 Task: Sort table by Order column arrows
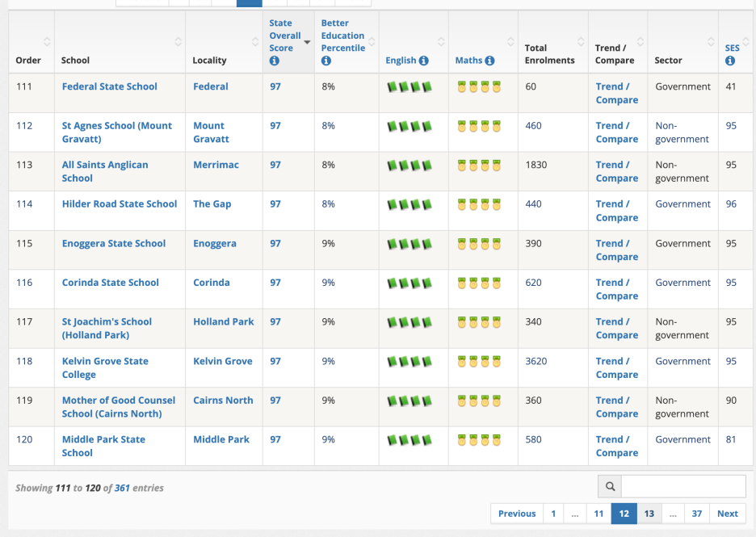[x=47, y=42]
